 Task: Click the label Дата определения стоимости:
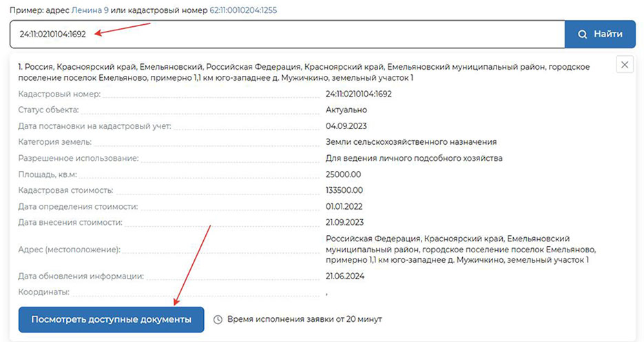click(x=78, y=207)
